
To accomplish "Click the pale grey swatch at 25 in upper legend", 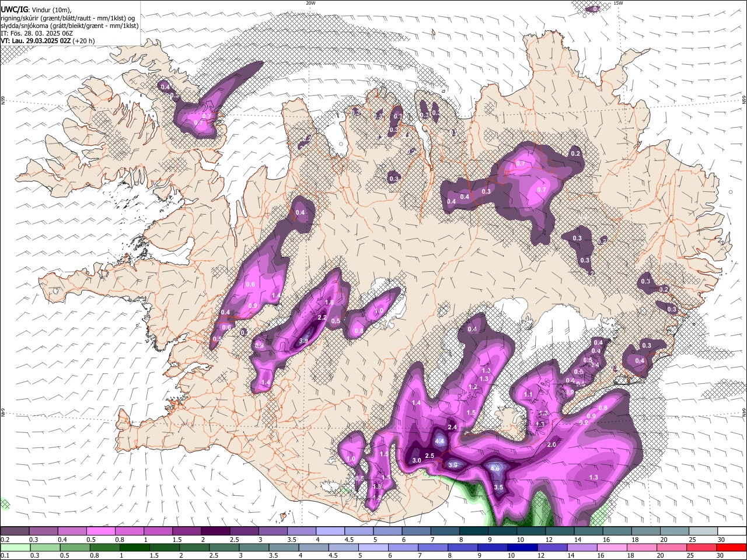I will 704,531.
